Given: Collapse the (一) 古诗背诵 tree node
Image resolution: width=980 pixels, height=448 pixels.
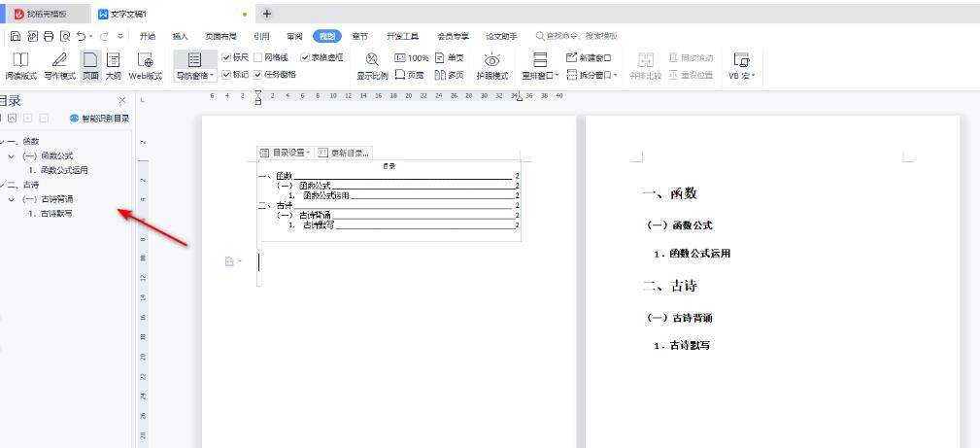Looking at the screenshot, I should pos(12,199).
